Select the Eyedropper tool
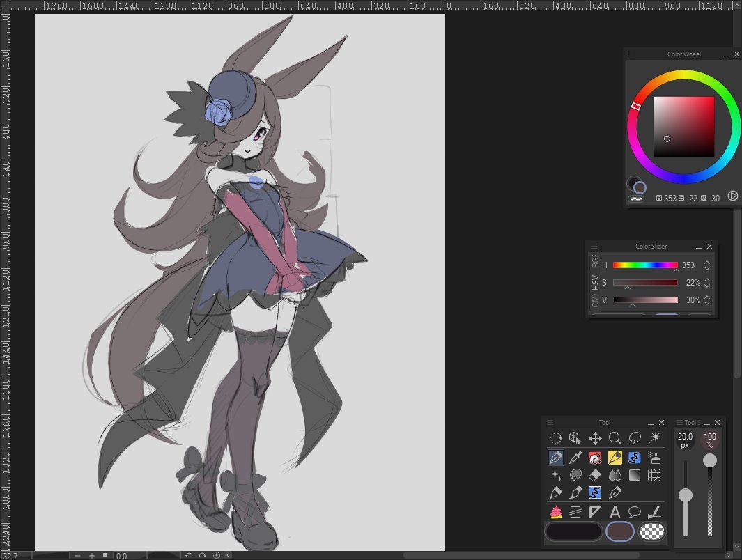742x560 pixels. coord(575,458)
